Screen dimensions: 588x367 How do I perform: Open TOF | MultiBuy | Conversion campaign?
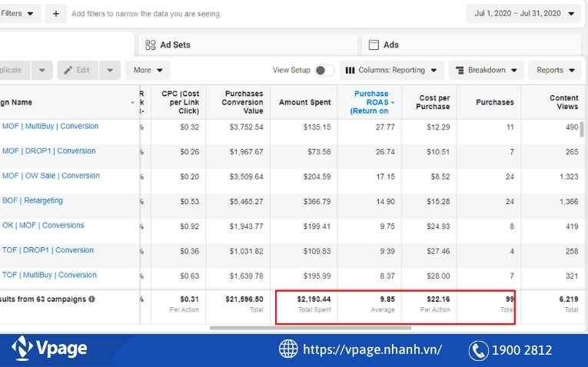pos(49,275)
